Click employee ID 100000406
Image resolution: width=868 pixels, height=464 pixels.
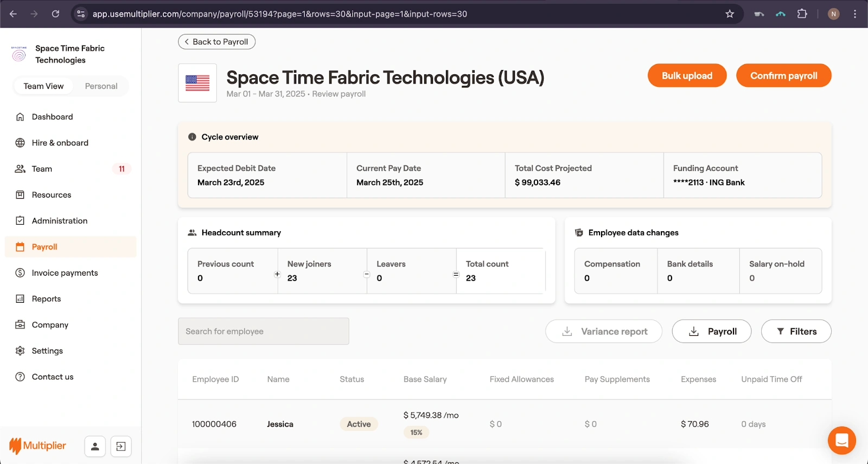coord(214,424)
